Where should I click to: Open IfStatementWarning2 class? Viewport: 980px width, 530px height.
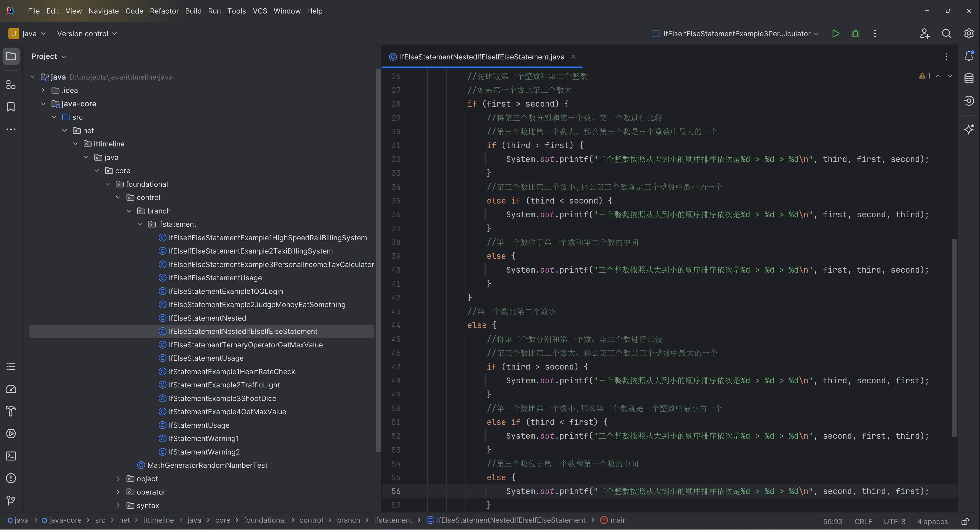(x=204, y=452)
